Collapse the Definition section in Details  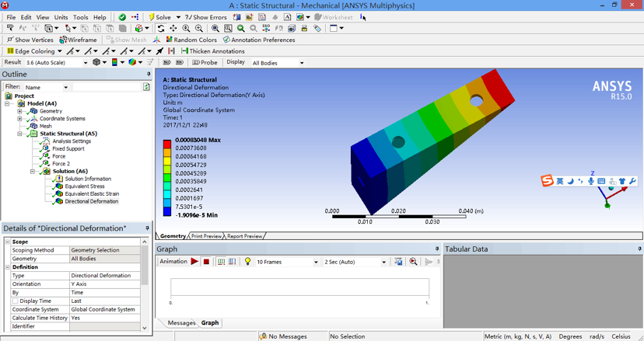point(7,267)
